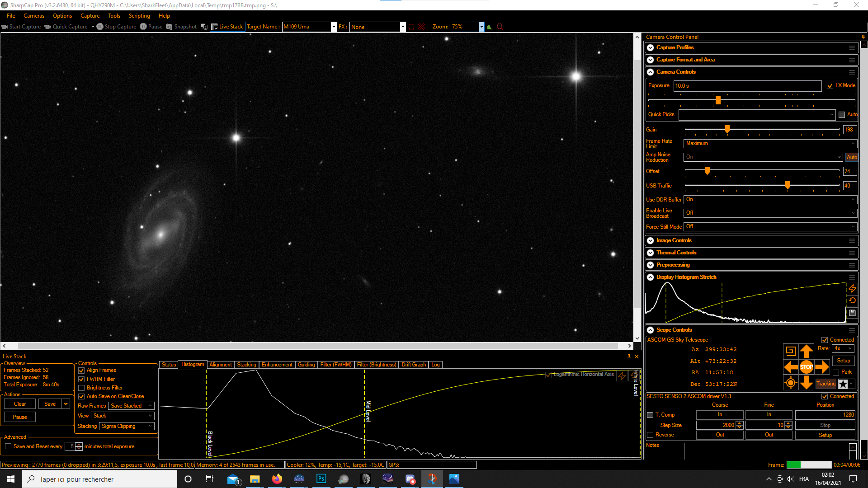This screenshot has width=868, height=488.
Task: Open the Zoom level dropdown
Action: [x=481, y=27]
